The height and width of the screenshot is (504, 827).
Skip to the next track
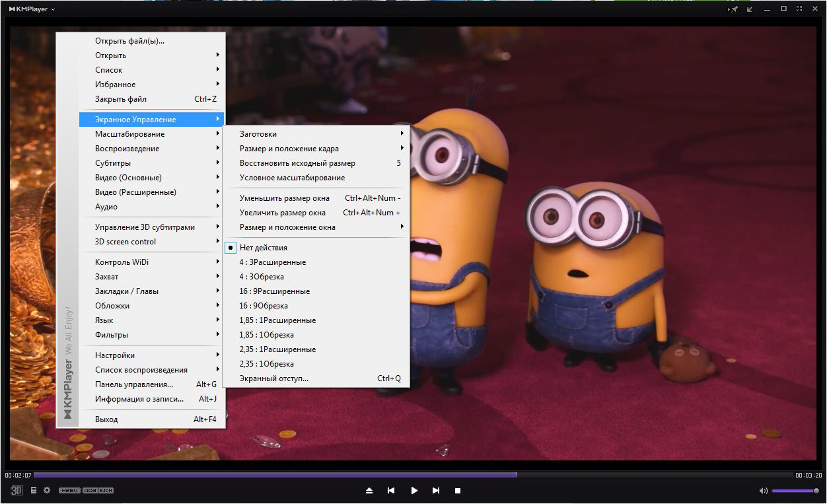(x=436, y=490)
